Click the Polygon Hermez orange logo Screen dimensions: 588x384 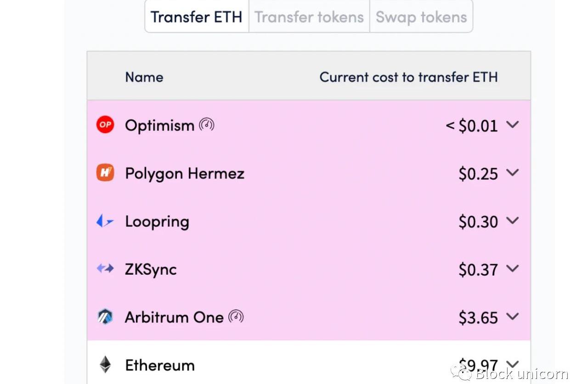[105, 173]
